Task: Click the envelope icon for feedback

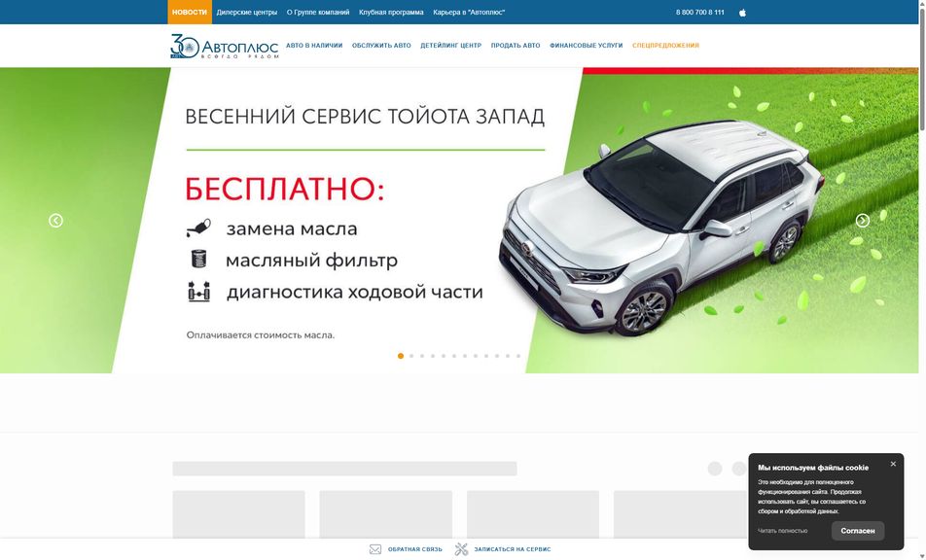Action: pos(375,549)
